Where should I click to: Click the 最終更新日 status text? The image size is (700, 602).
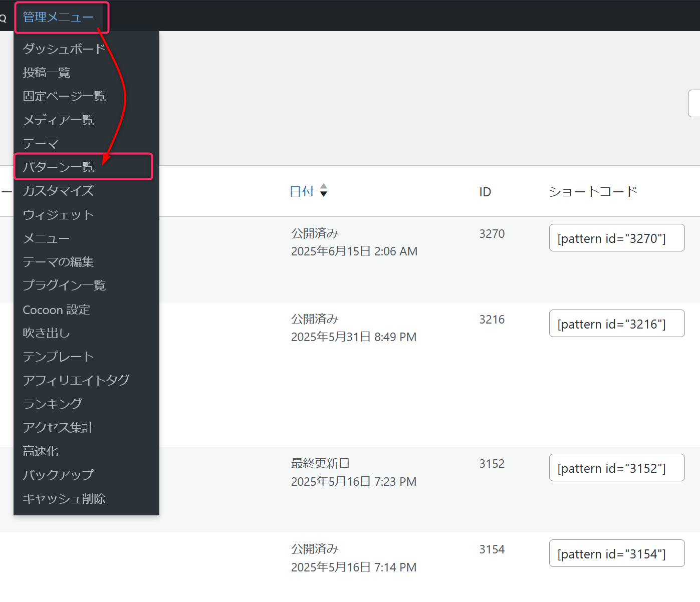tap(321, 464)
